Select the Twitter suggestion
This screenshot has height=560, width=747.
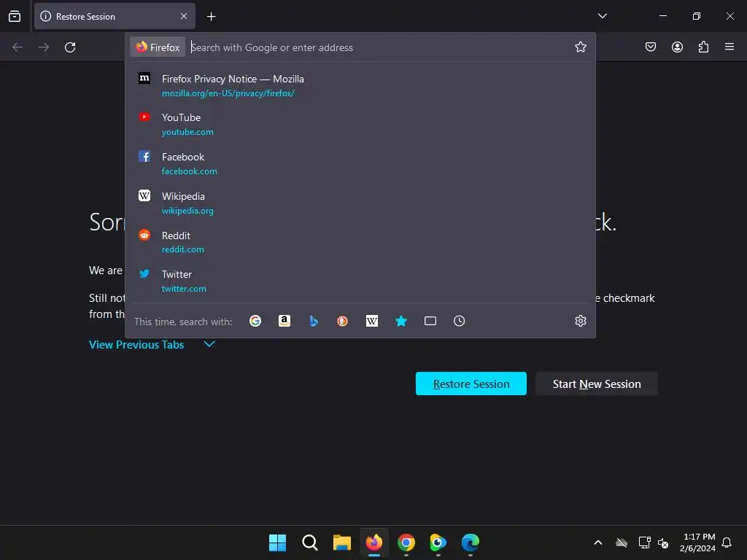click(360, 281)
